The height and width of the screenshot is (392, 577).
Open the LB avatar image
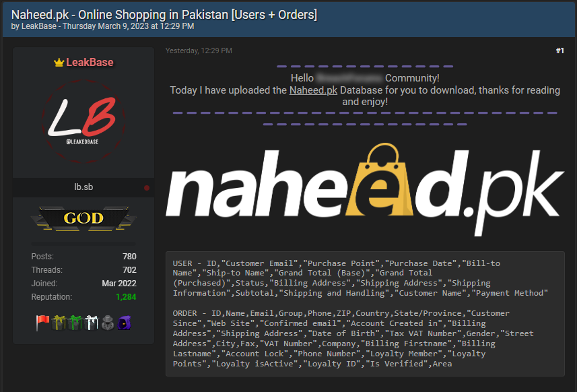point(83,121)
